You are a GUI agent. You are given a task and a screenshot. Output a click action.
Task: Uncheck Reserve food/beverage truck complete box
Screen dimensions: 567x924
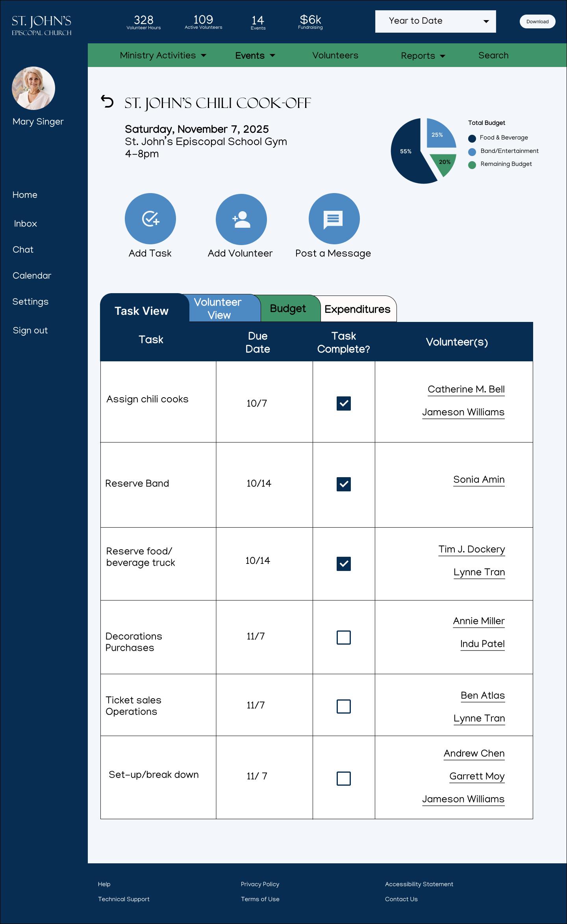[344, 564]
